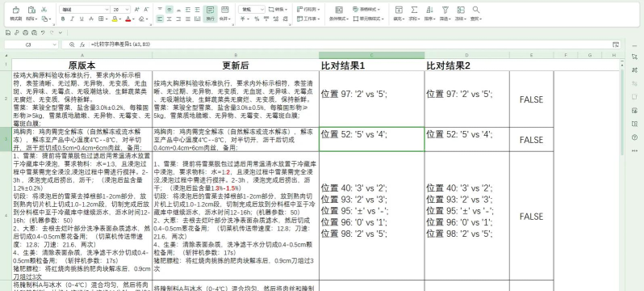Click the increase decimal places icon
644x291 pixels.
[x=275, y=19]
